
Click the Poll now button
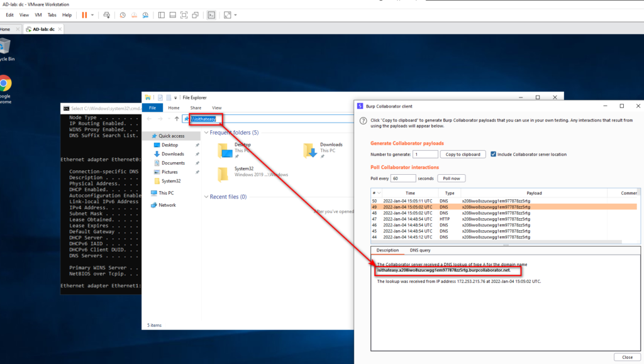coord(452,179)
